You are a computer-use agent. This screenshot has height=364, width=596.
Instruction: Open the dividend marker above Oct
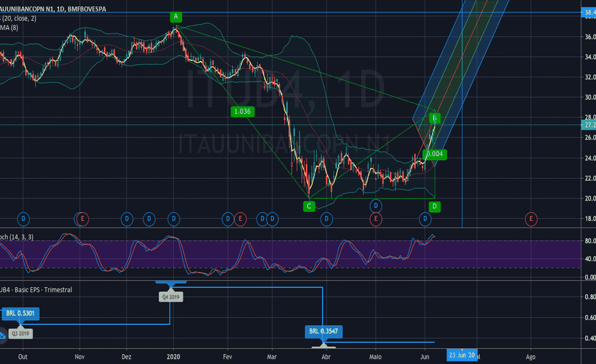coord(23,219)
